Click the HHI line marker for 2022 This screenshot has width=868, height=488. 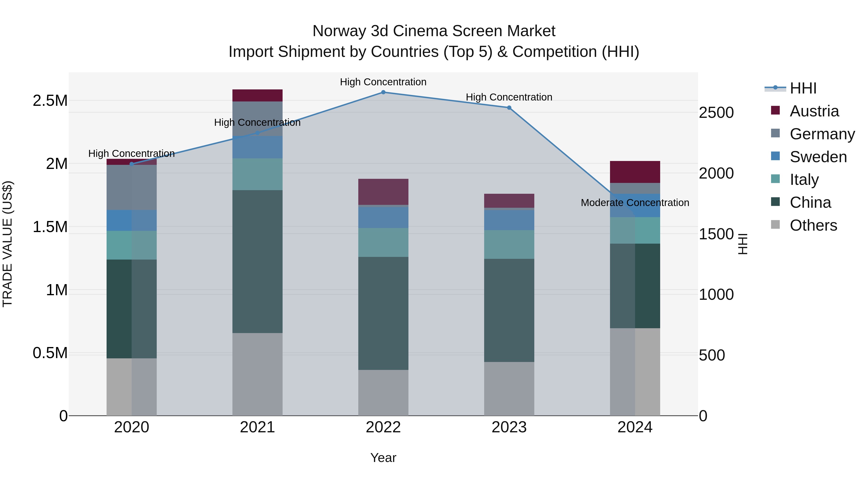click(383, 92)
